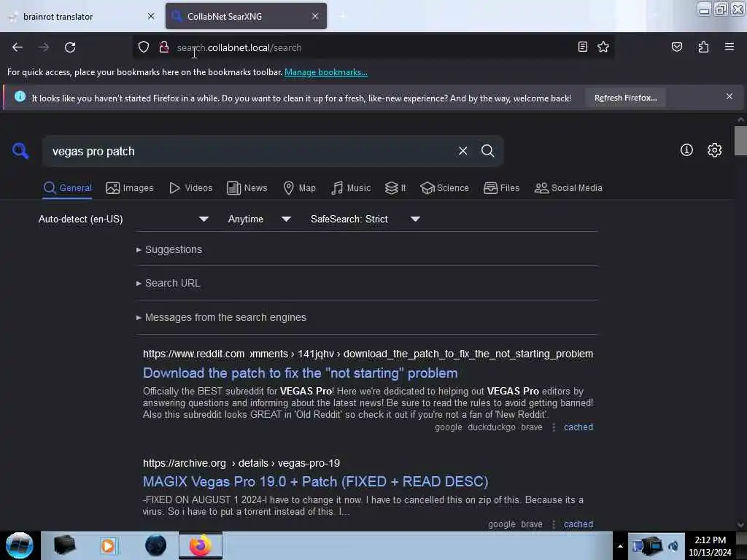Open the extensions puzzle icon
Image resolution: width=747 pixels, height=560 pixels.
[703, 47]
